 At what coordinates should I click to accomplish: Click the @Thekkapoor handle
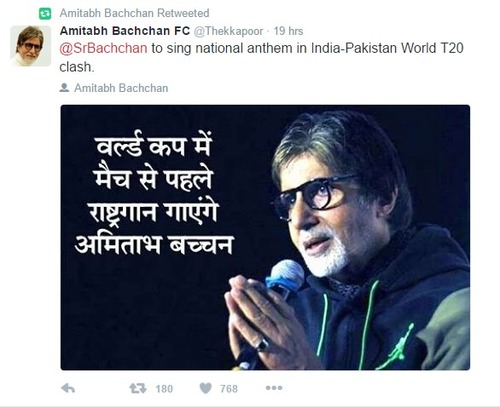coord(228,31)
